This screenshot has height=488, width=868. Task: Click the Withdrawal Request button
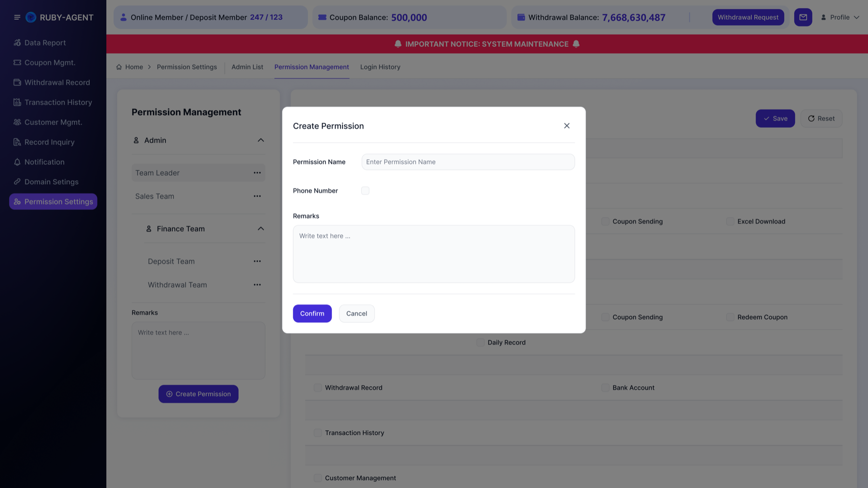click(748, 17)
